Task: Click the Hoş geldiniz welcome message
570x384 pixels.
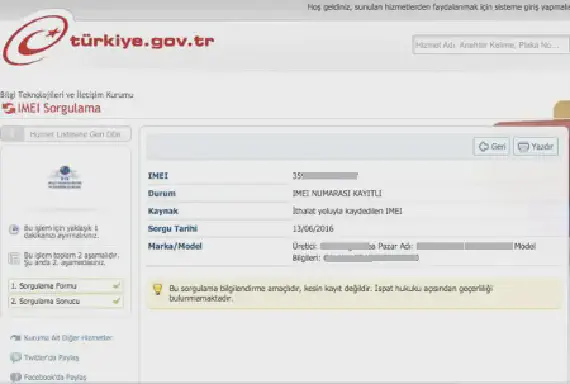Action: click(x=438, y=7)
